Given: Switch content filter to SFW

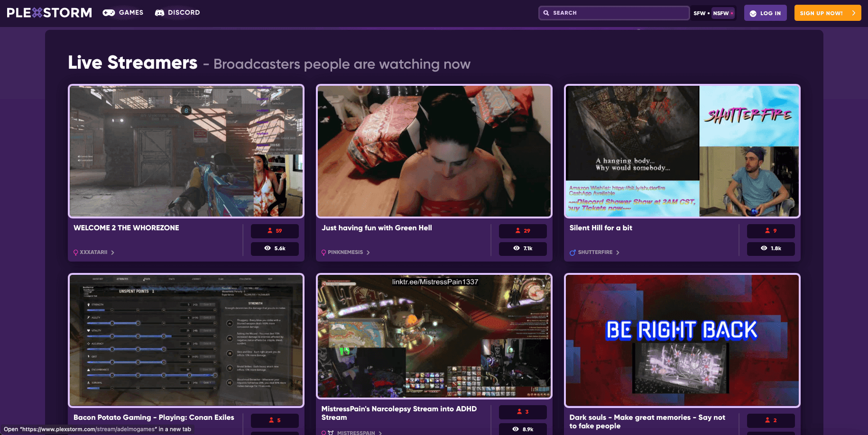Looking at the screenshot, I should (699, 13).
